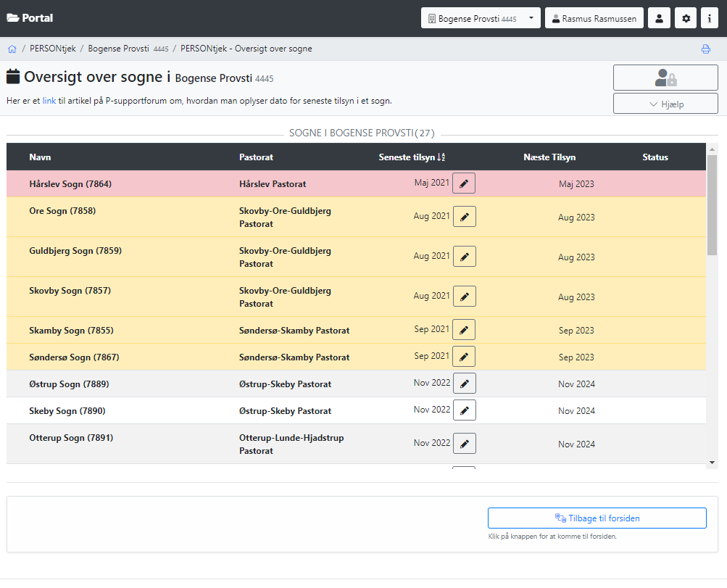Select Ore Sogn (7858) name
727x588 pixels.
(62, 211)
